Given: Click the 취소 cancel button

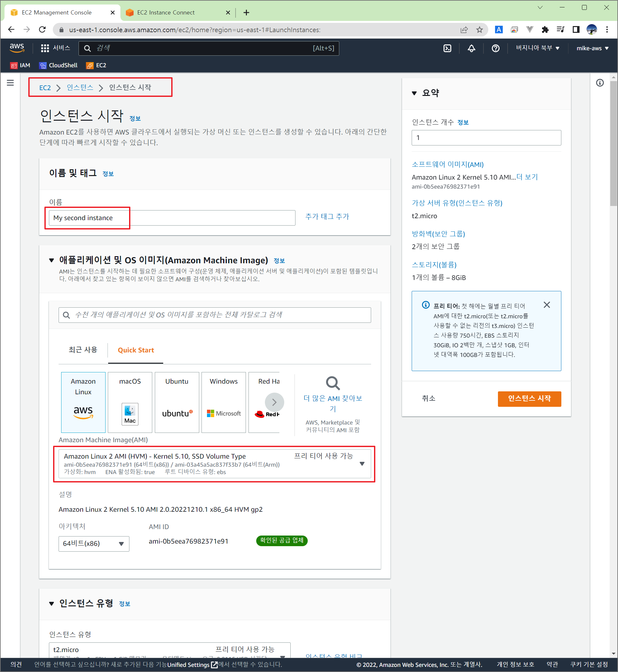Looking at the screenshot, I should (428, 398).
